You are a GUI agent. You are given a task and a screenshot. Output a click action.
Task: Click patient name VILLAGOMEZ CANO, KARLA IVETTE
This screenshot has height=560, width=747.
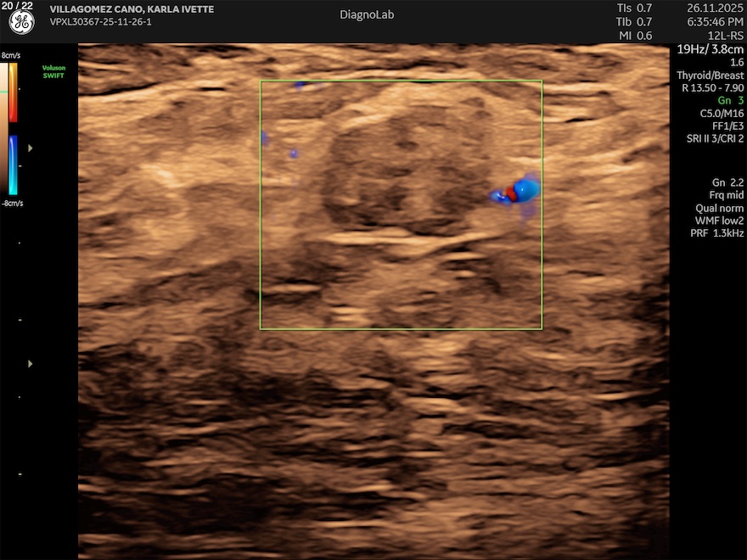click(x=132, y=9)
